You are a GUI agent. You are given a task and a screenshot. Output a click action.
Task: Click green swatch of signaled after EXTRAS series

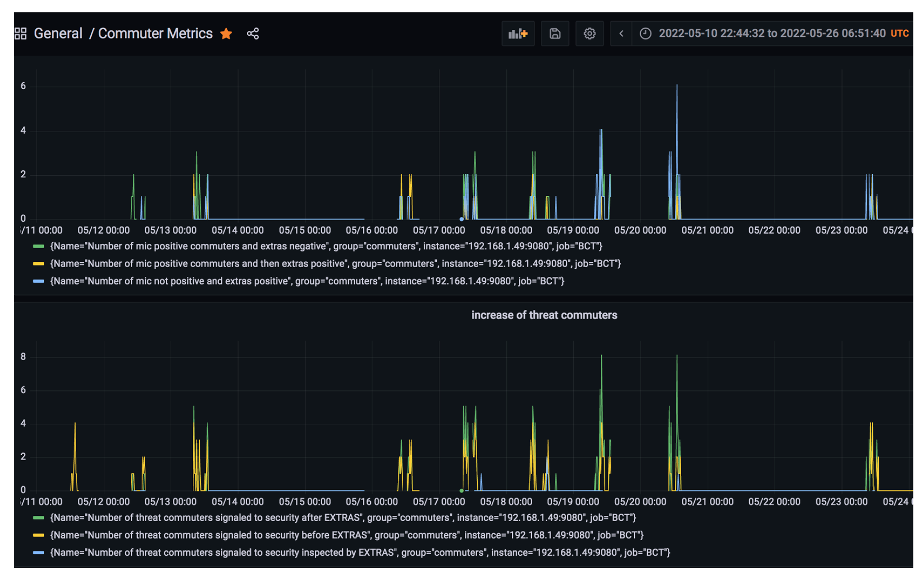click(x=38, y=518)
